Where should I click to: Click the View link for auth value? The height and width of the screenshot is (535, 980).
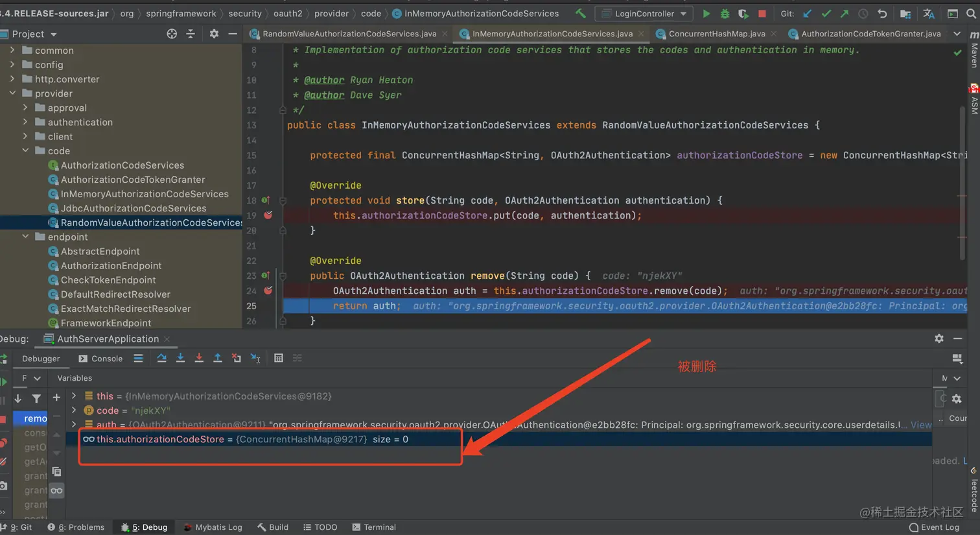click(921, 425)
